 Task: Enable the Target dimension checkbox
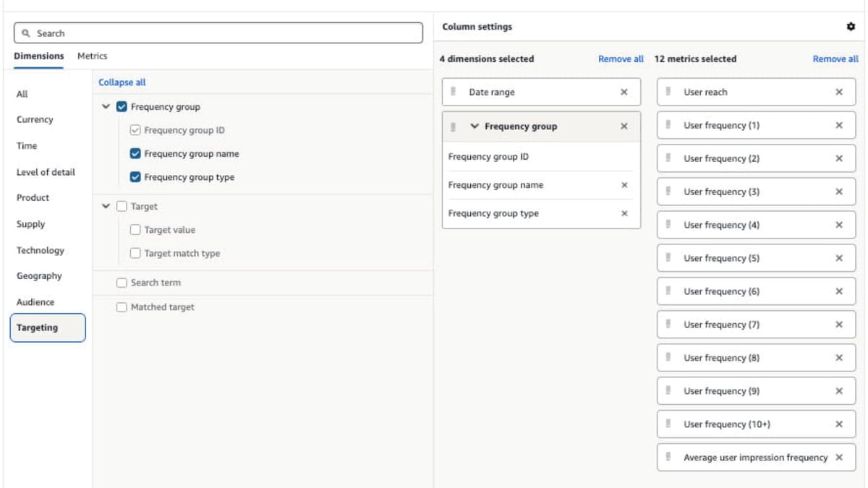click(120, 206)
